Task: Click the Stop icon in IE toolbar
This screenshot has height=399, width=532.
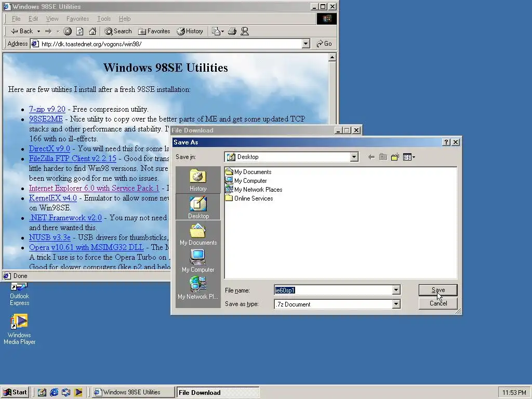Action: (x=68, y=31)
